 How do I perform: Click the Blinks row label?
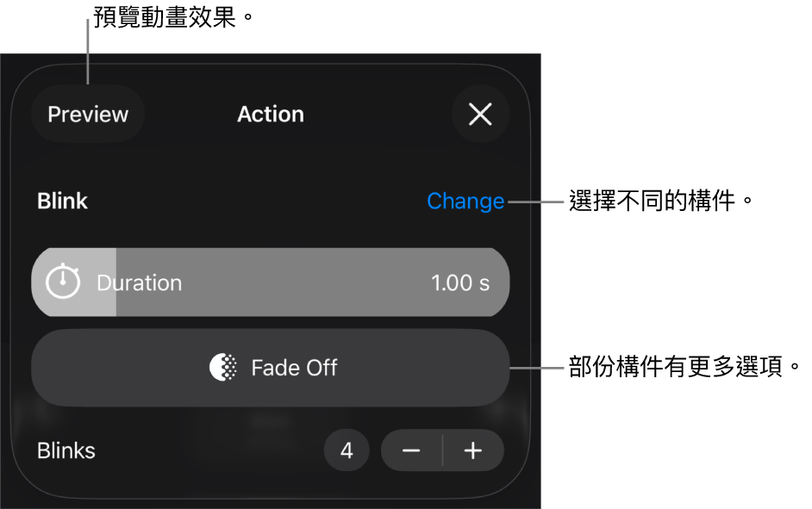pos(66,450)
